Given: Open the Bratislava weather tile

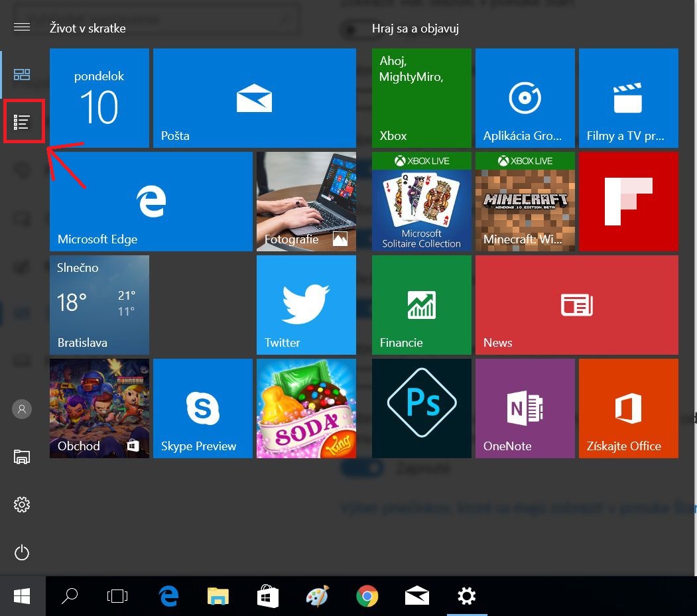Looking at the screenshot, I should tap(99, 305).
